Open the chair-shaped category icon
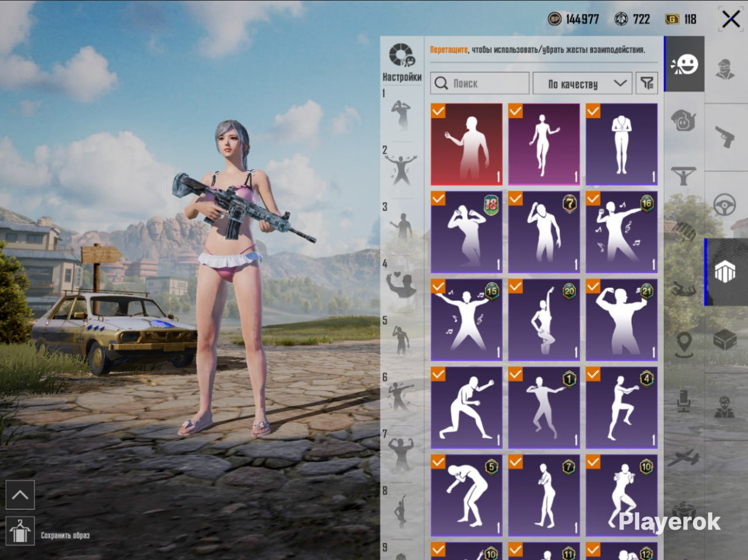This screenshot has width=748, height=560. [x=684, y=401]
